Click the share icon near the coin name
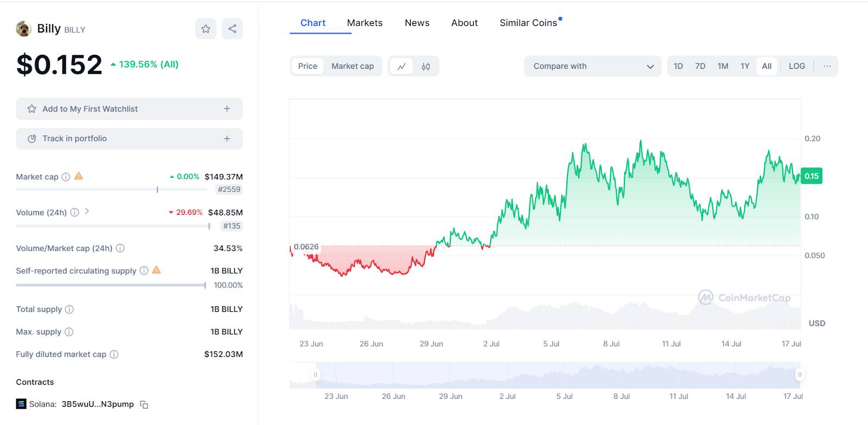 [x=232, y=29]
